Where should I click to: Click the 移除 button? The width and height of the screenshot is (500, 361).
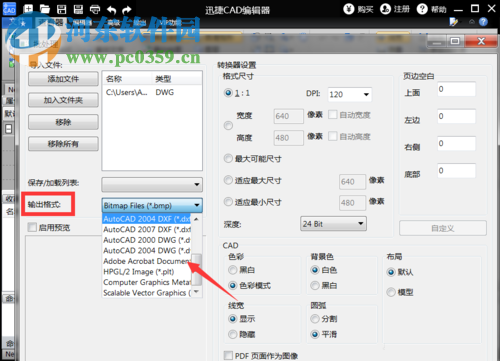tap(63, 122)
